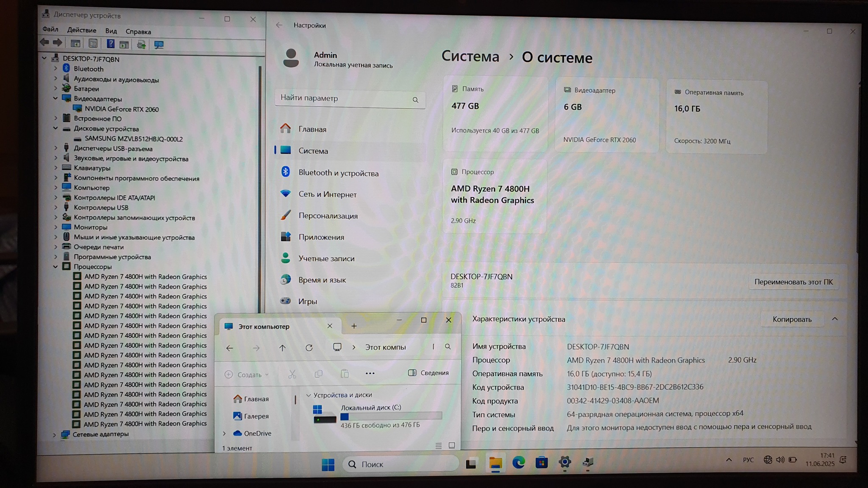Viewport: 868px width, 488px height.
Task: Click the Up arrow in File Explorer
Action: (x=282, y=348)
